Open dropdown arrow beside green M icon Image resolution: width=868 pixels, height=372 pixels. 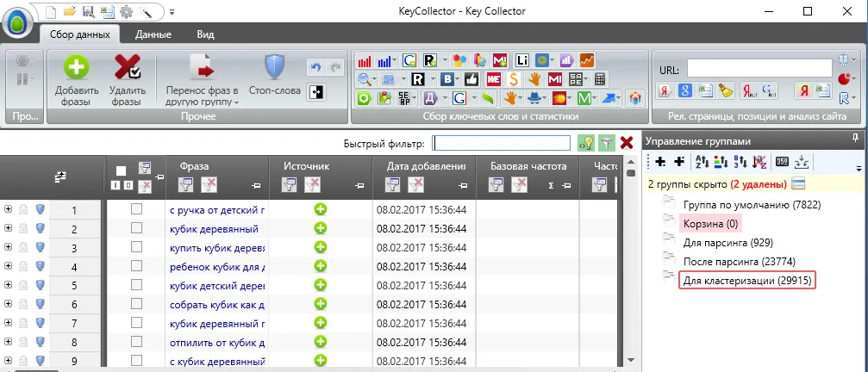pyautogui.click(x=593, y=99)
